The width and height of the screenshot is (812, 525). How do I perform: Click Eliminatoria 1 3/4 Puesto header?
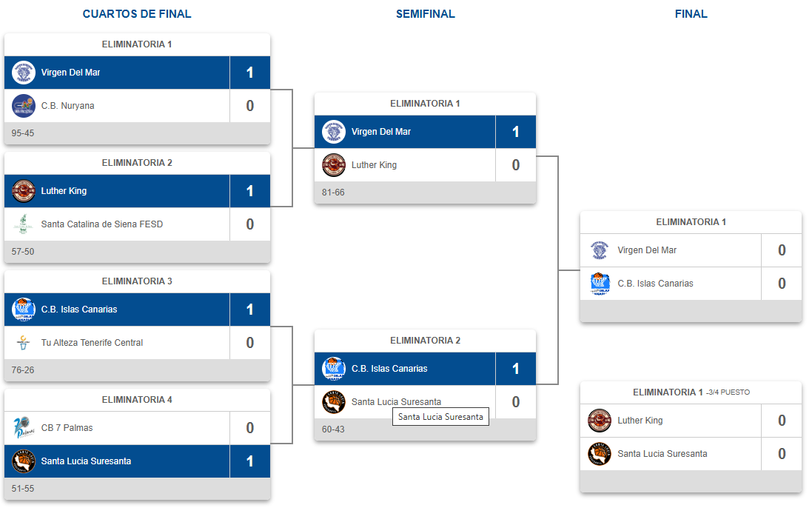coord(691,392)
